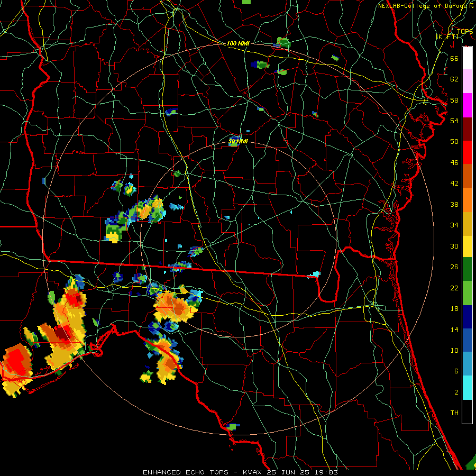This screenshot has width=476, height=476.
Task: Click the legend value "66"
Action: 454,58
